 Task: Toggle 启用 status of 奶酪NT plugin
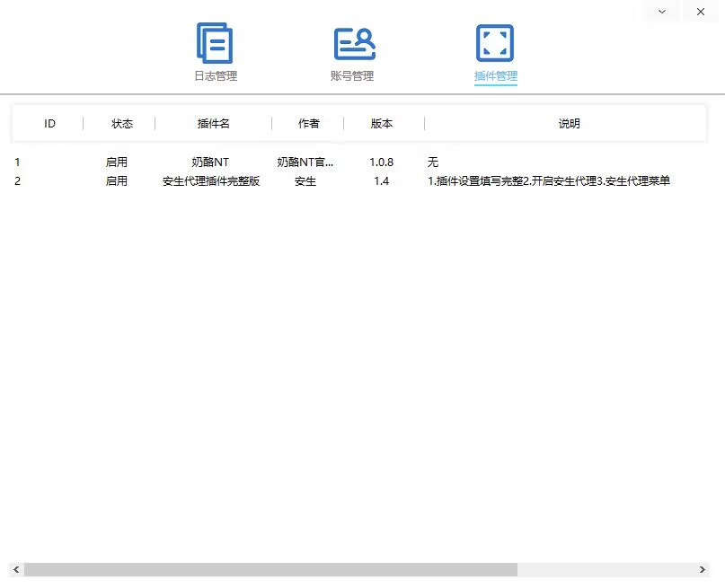pos(117,162)
